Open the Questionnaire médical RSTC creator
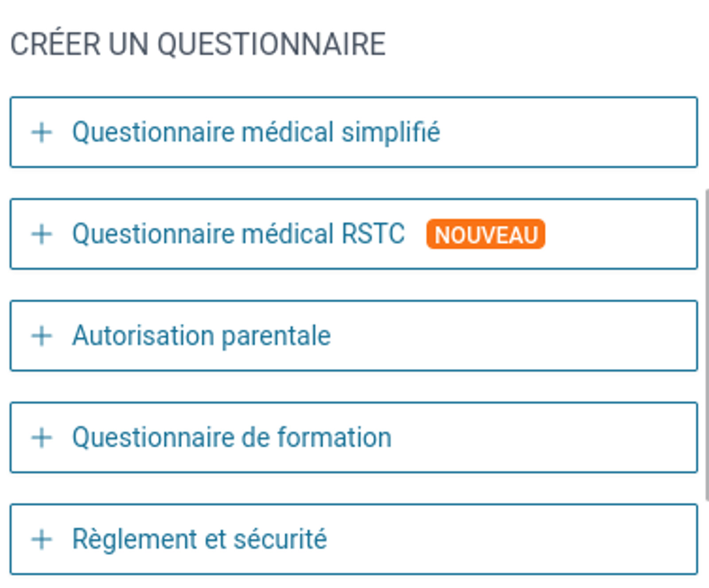This screenshot has width=709, height=588. click(x=238, y=233)
